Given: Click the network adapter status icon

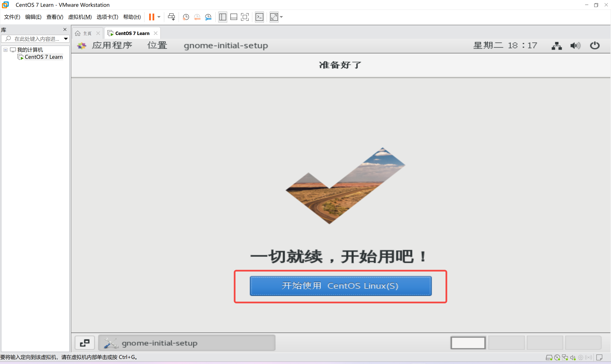Looking at the screenshot, I should tap(565, 358).
